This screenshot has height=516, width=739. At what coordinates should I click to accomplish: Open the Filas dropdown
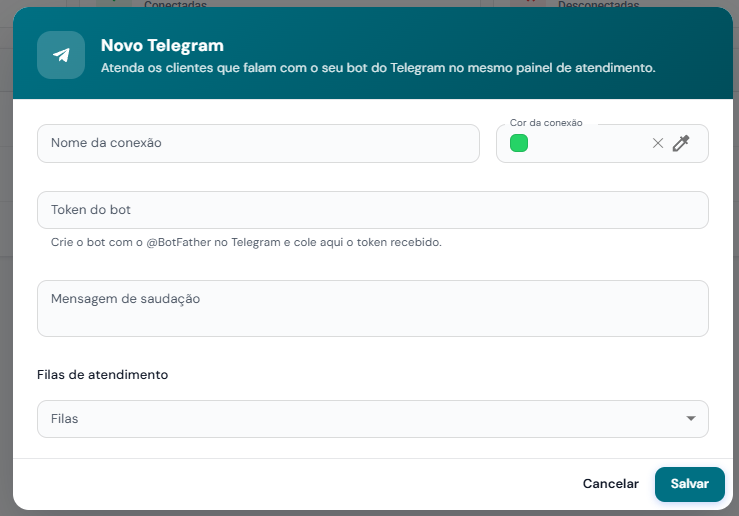tap(373, 419)
